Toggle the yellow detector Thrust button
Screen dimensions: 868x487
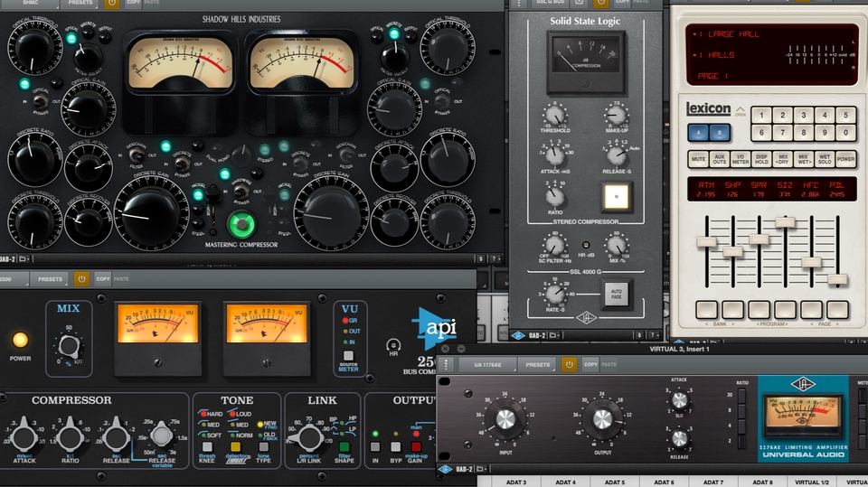coord(235,446)
